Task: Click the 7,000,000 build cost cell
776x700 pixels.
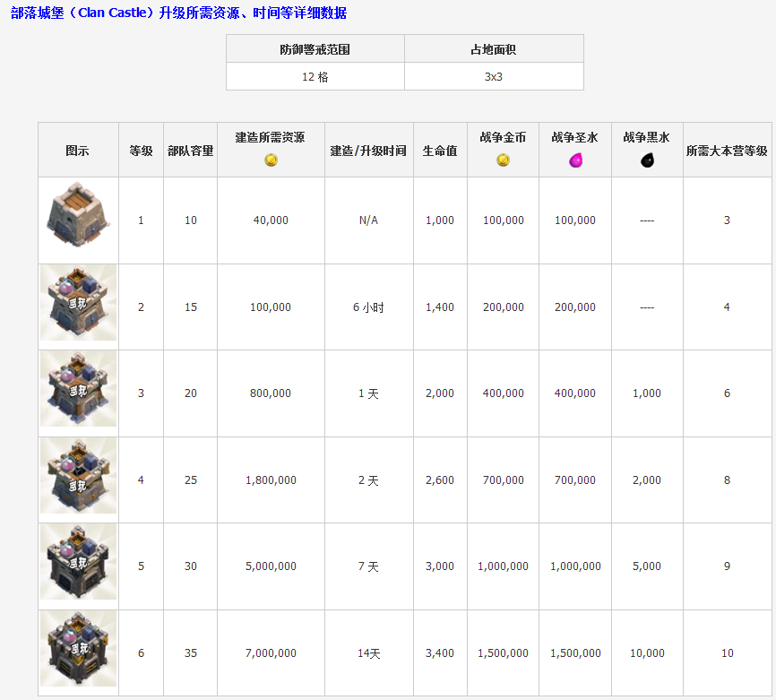Action: 271,653
